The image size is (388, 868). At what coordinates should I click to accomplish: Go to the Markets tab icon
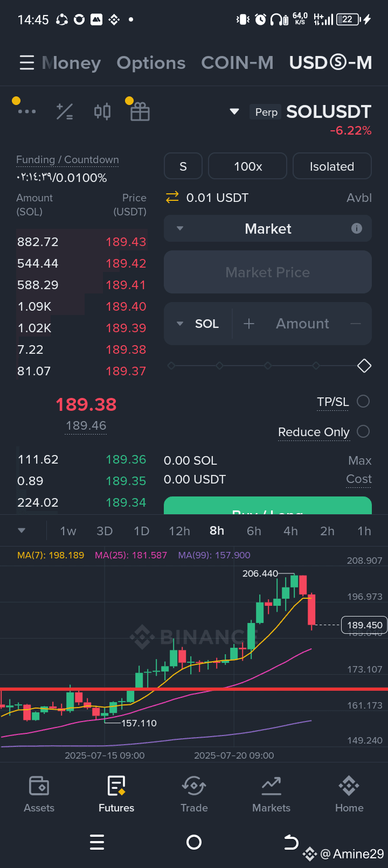point(271,786)
